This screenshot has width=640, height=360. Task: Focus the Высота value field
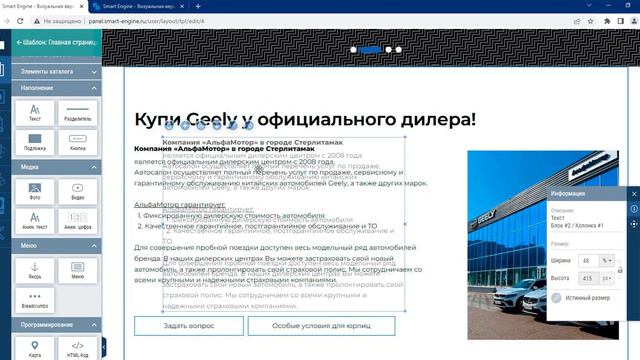pyautogui.click(x=589, y=278)
